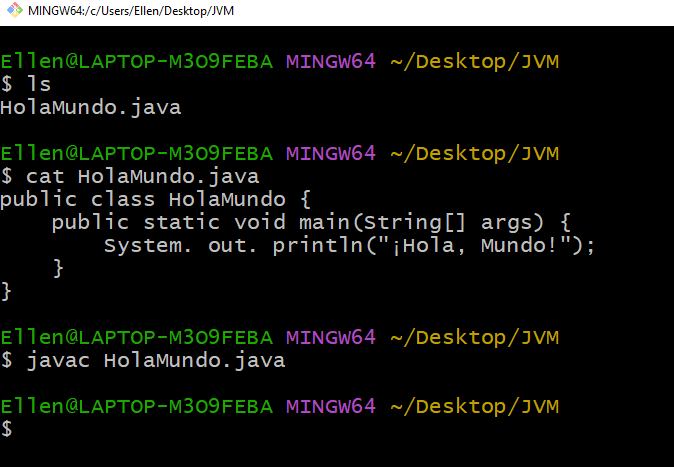The height and width of the screenshot is (467, 674).
Task: Click HolaMundo.java in the ls output
Action: click(90, 107)
